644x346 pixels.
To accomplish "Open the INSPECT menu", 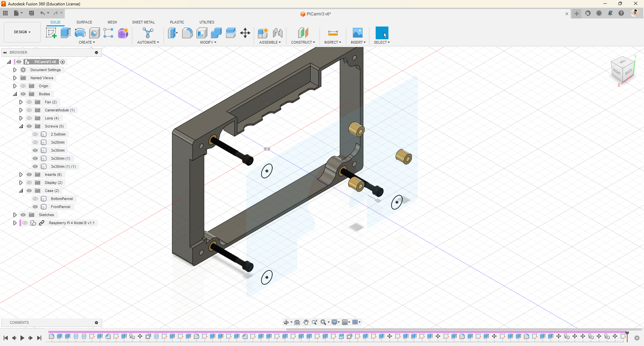I will pos(333,42).
